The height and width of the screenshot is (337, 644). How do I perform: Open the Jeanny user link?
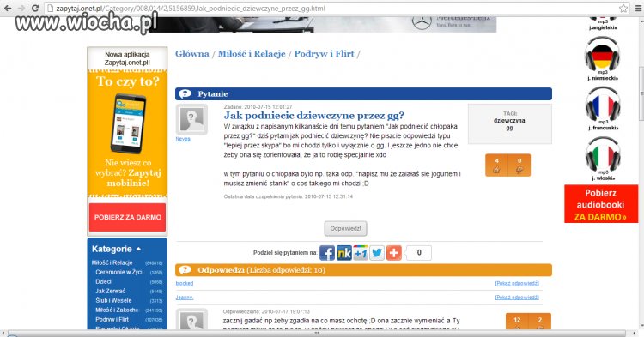tap(185, 298)
